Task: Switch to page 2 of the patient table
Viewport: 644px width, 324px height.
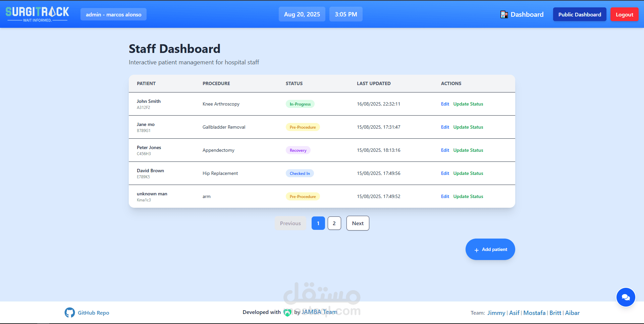Action: [x=334, y=223]
